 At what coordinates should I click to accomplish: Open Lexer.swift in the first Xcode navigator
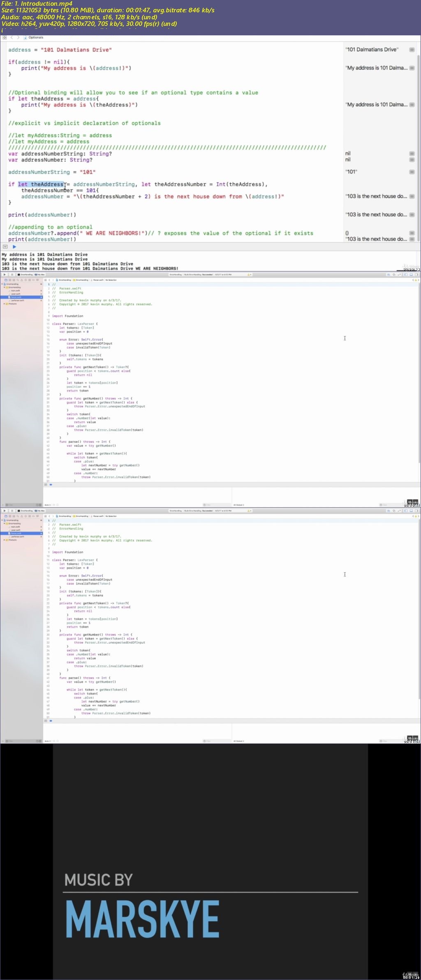(16, 294)
